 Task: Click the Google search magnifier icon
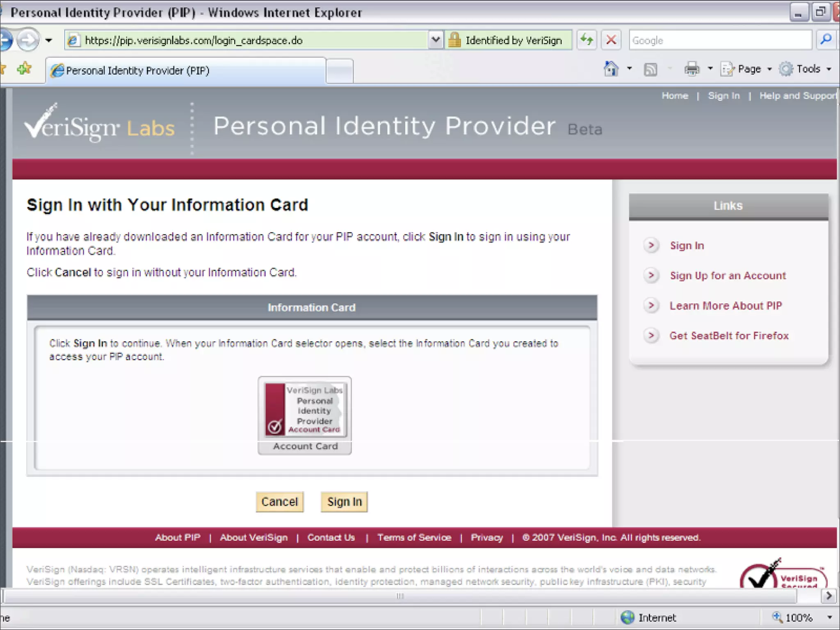(x=826, y=40)
